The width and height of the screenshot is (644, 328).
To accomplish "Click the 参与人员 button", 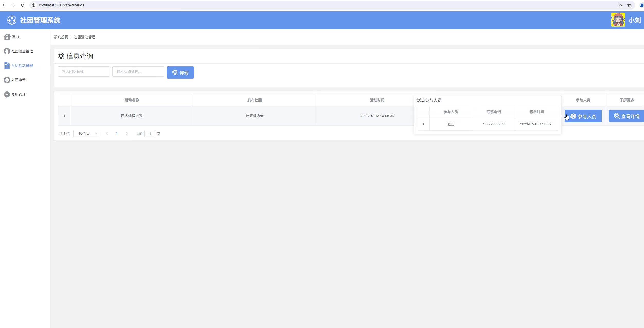I will [583, 116].
